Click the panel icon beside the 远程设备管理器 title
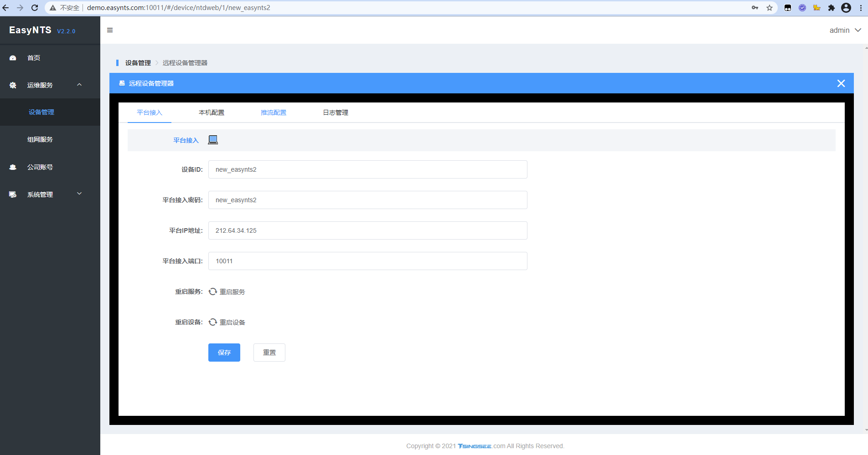The image size is (868, 455). coord(122,83)
